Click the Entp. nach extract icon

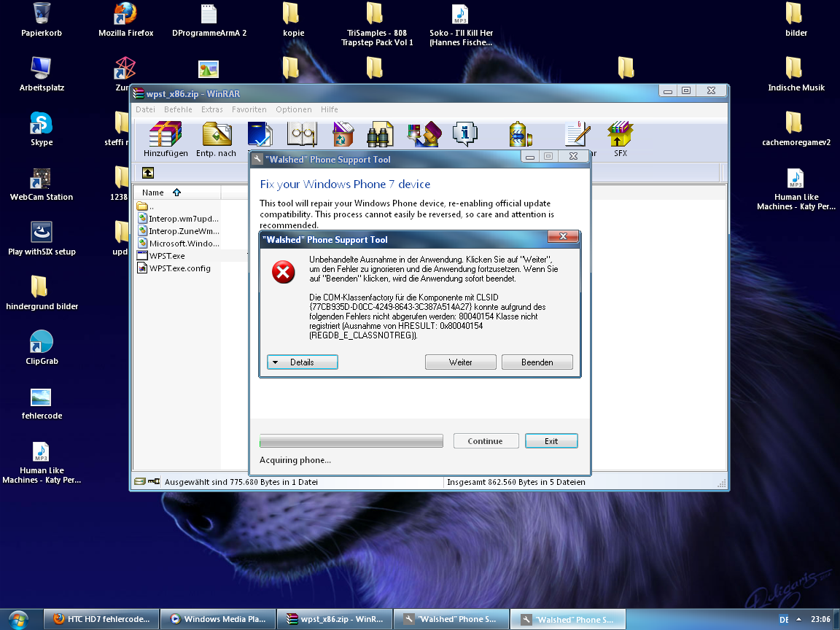217,139
